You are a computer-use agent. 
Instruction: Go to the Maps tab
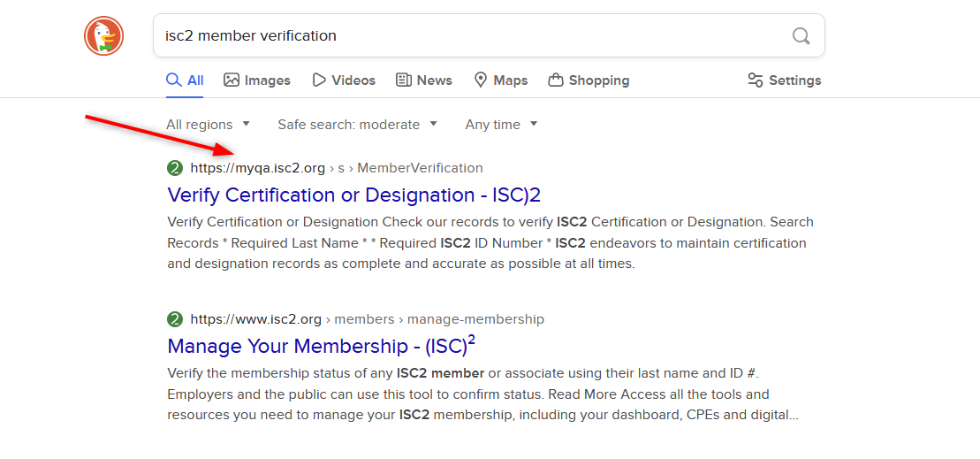point(500,80)
